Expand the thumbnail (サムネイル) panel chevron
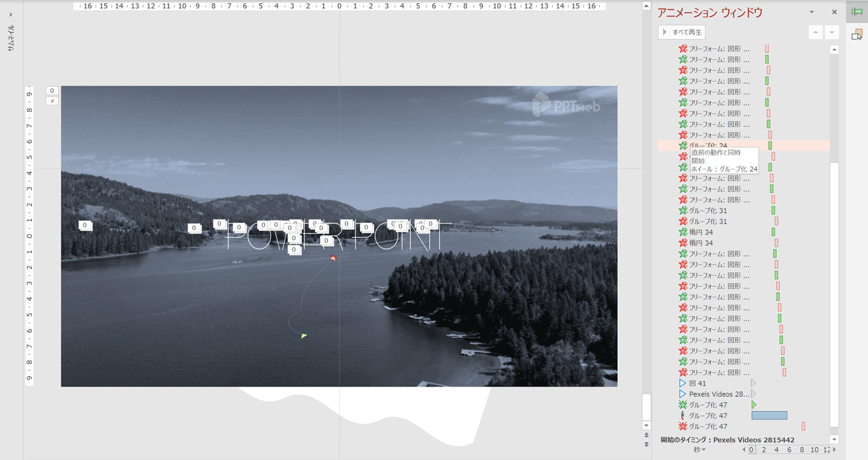The height and width of the screenshot is (460, 868). [11, 14]
